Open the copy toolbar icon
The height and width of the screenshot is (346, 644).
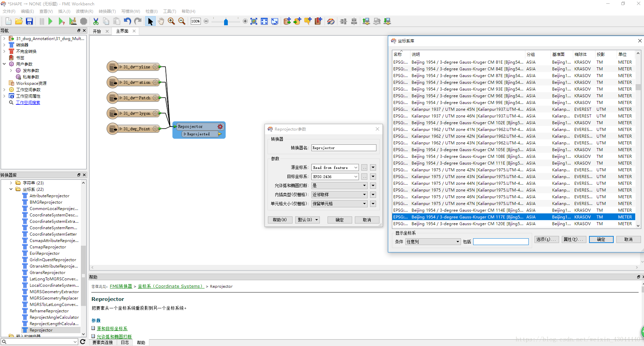(106, 21)
